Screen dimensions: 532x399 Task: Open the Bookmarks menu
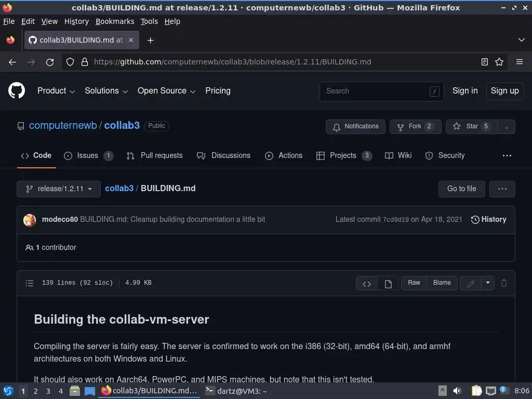click(x=115, y=21)
